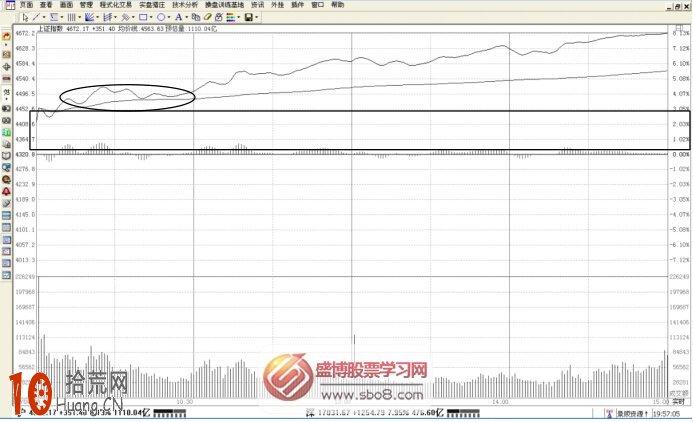Image resolution: width=693 pixels, height=422 pixels.
Task: Click the red bar sidebar icon
Action: [6, 79]
